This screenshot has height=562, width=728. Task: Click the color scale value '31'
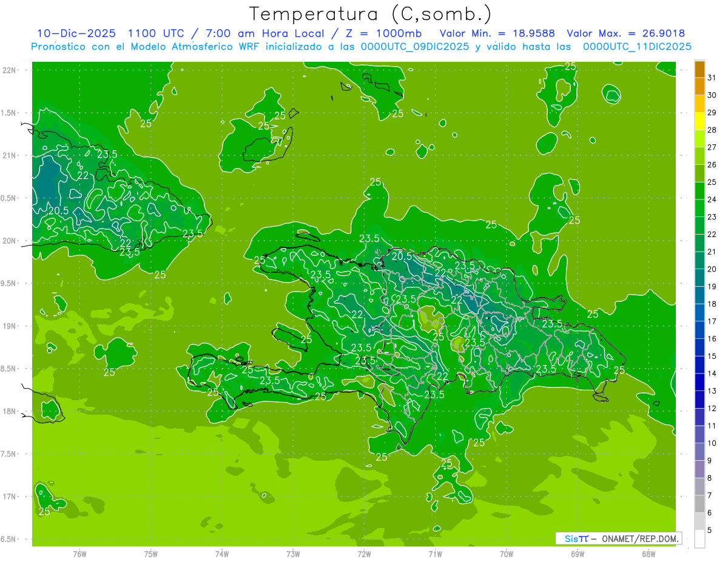[712, 77]
